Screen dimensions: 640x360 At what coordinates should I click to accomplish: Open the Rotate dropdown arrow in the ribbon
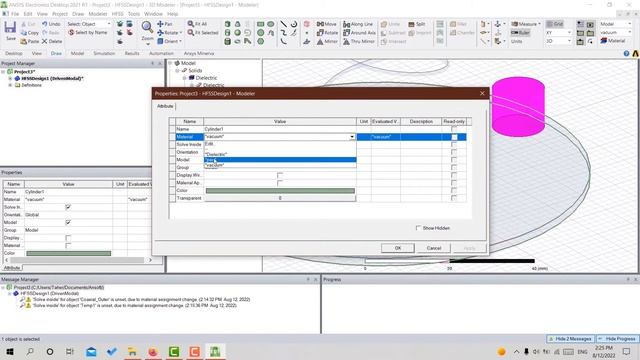(x=180, y=33)
